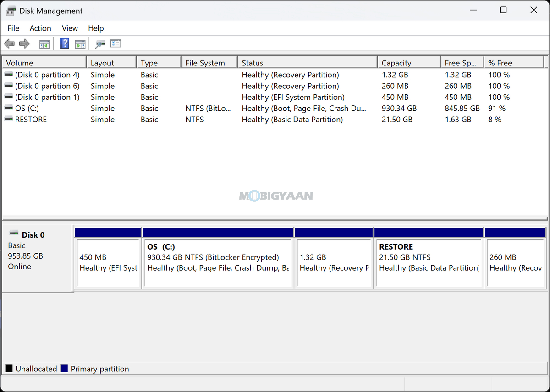550x392 pixels.
Task: Click the Settings checklist toolbar icon
Action: 115,44
